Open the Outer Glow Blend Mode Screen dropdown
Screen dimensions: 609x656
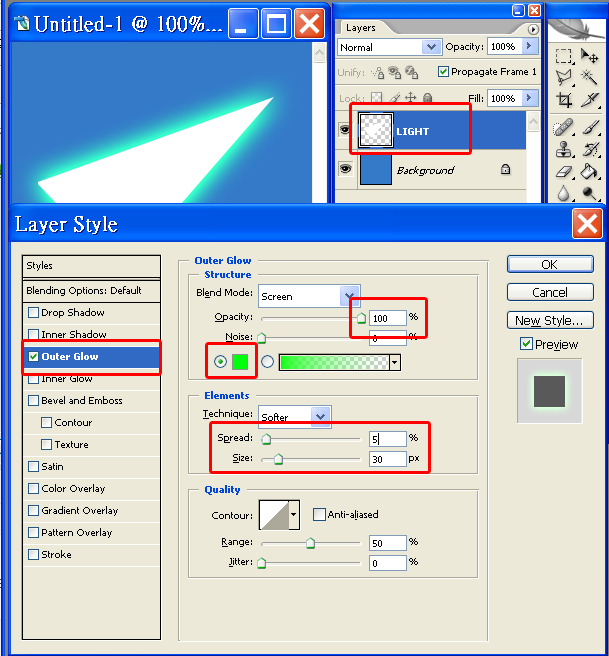(x=350, y=296)
